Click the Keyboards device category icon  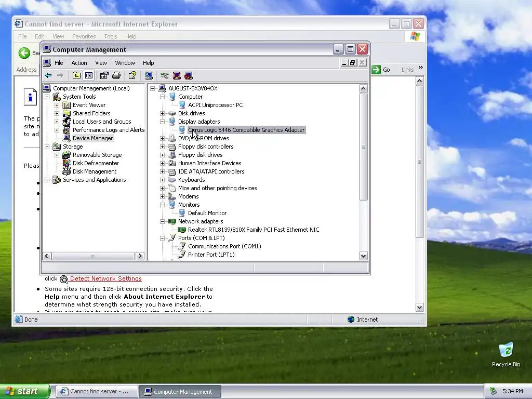172,180
